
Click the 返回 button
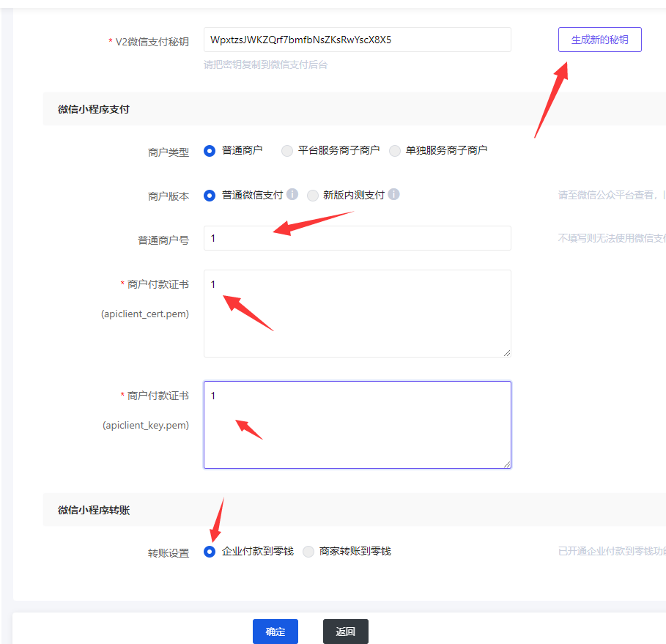point(345,632)
